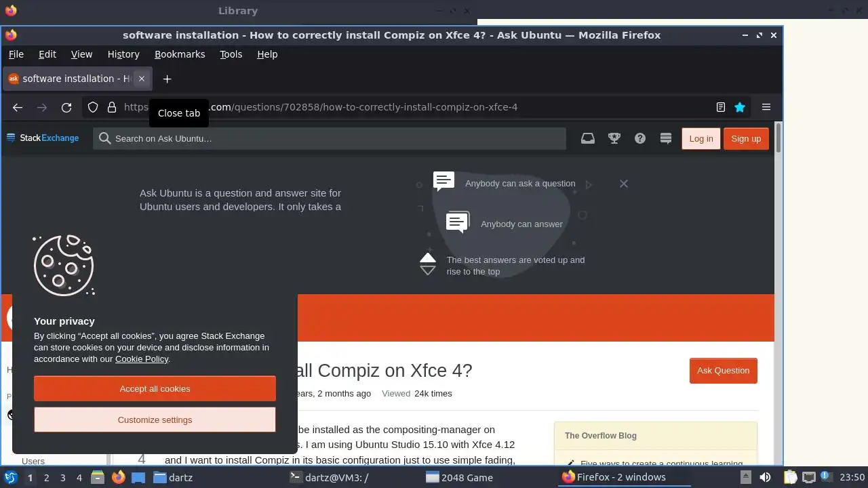The image size is (868, 488).
Task: Switch to workspace 4
Action: click(x=79, y=477)
